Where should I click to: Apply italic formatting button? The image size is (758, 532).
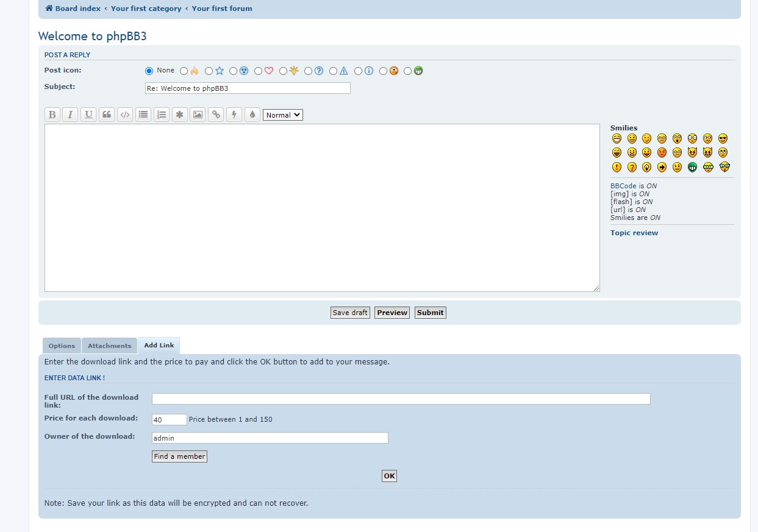[x=70, y=115]
